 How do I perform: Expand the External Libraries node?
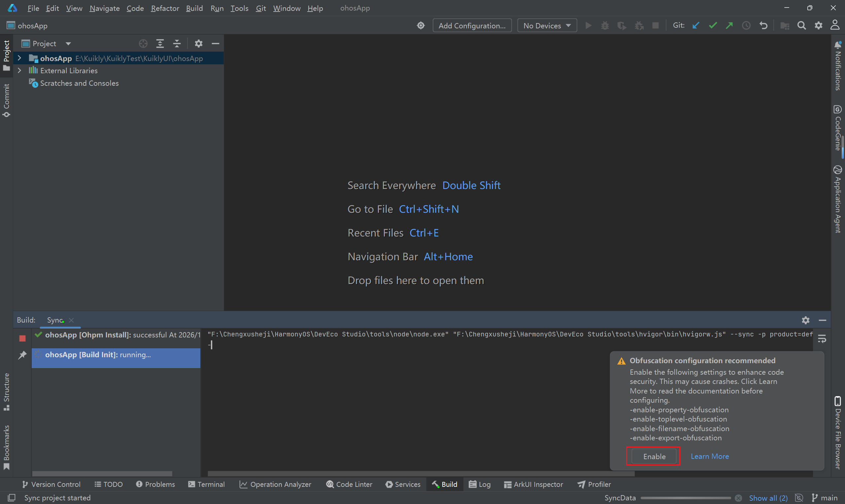pos(19,71)
